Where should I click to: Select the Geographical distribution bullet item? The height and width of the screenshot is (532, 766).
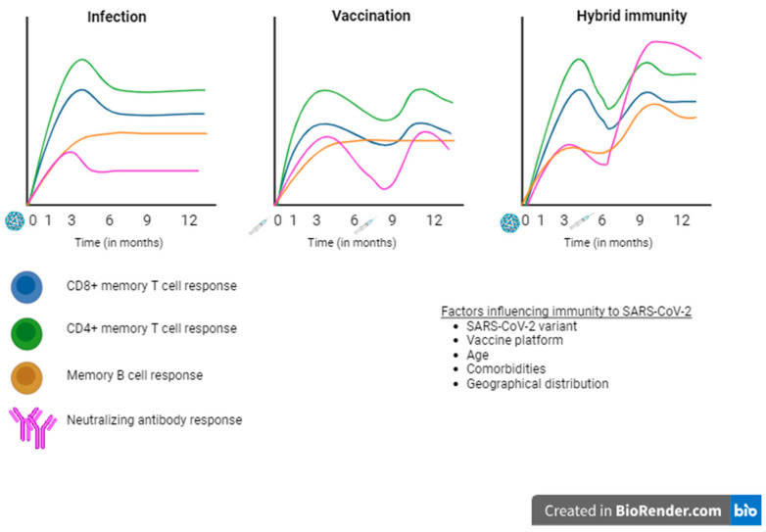click(x=538, y=384)
